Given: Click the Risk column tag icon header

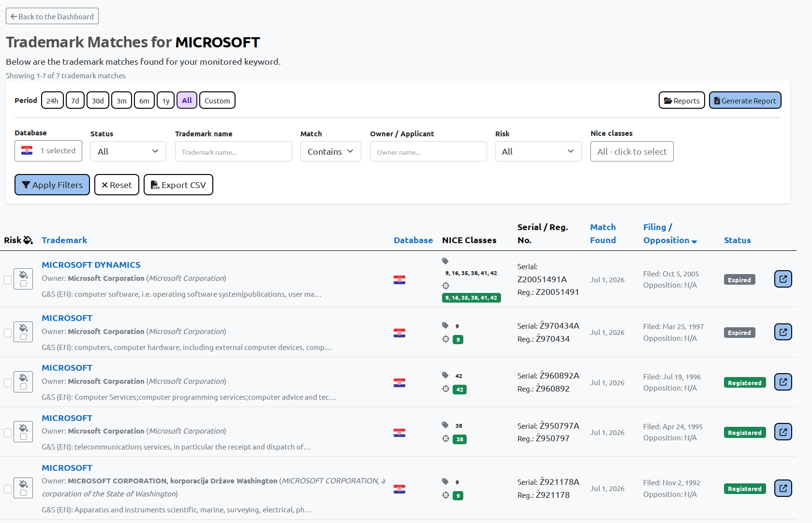Looking at the screenshot, I should click(x=28, y=240).
